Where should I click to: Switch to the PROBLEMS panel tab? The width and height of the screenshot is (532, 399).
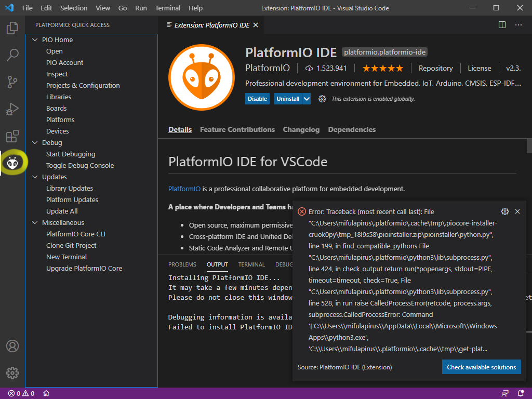[x=182, y=264]
